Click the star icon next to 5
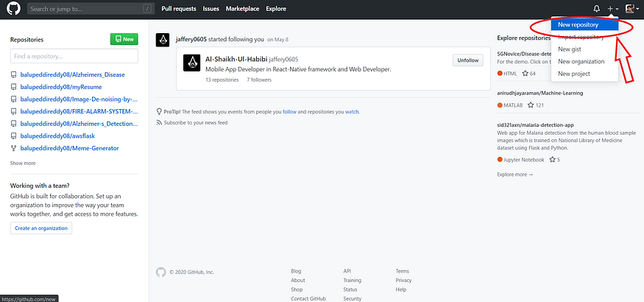This screenshot has width=644, height=302. (x=553, y=159)
